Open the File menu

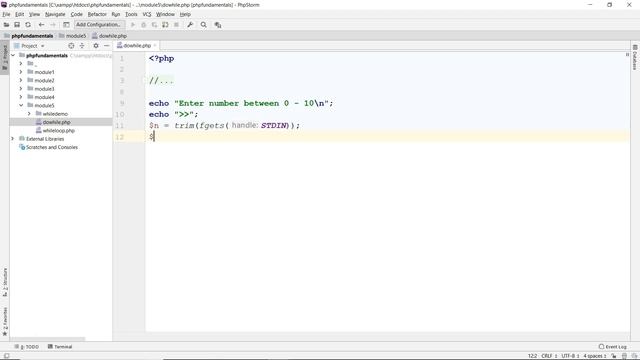click(x=7, y=14)
